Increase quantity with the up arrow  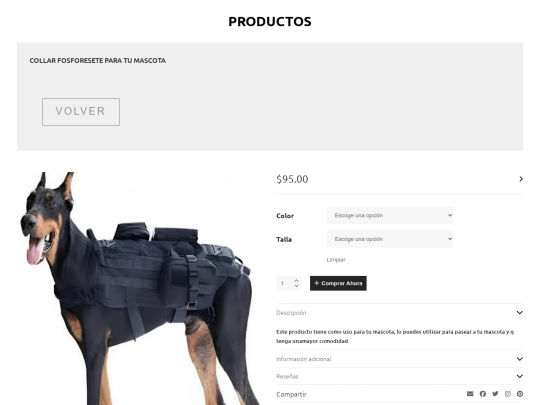point(296,281)
